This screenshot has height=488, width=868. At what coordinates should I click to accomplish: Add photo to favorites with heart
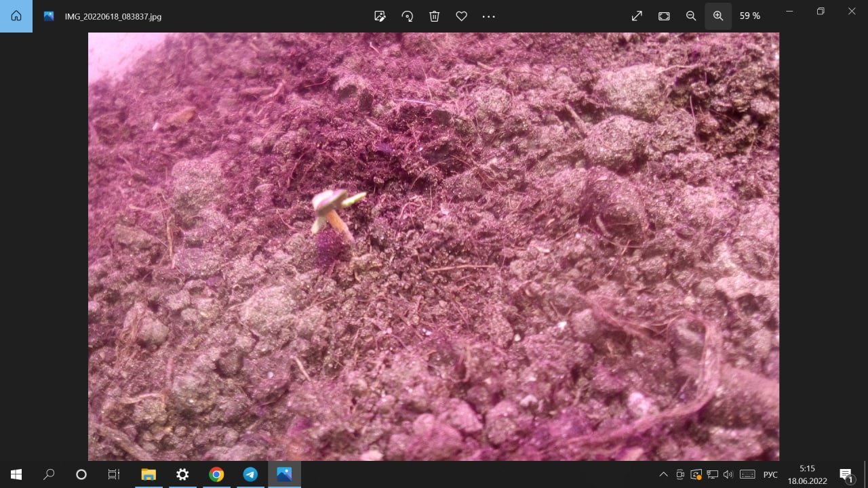tap(462, 16)
